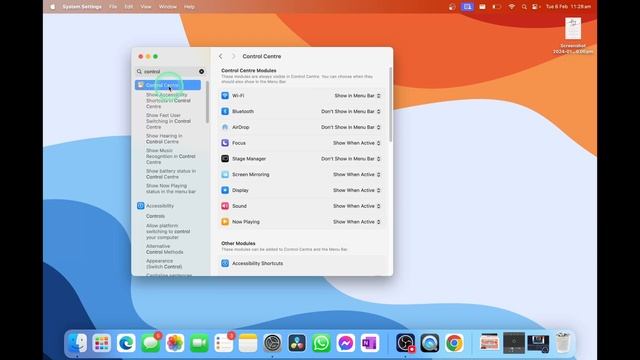Viewport: 640px width, 360px height.
Task: Open Messenger from the Dock
Action: click(x=345, y=343)
